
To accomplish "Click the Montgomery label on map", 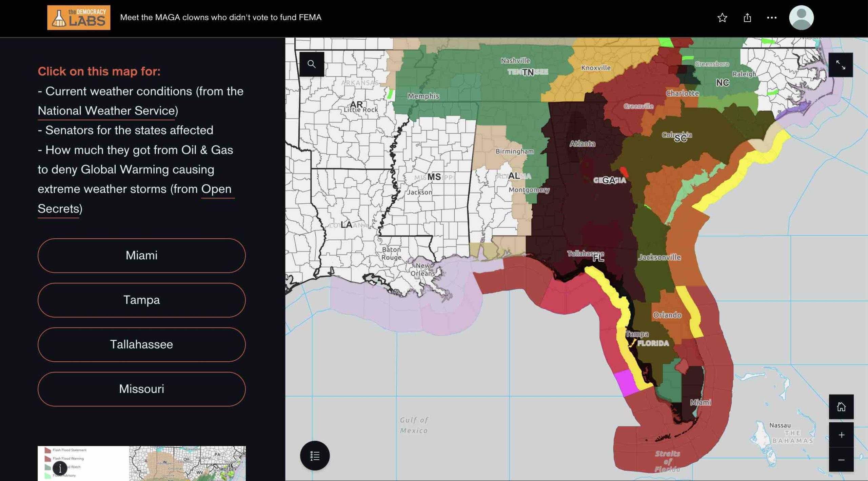I will 529,190.
